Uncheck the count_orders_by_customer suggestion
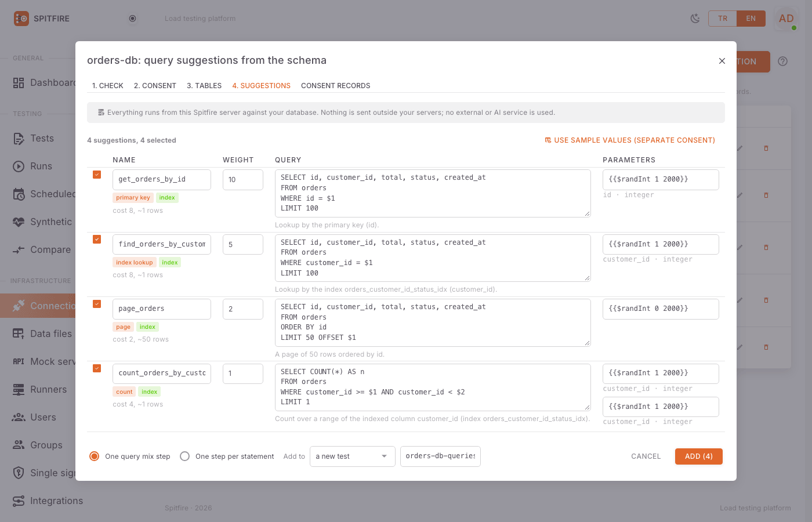The width and height of the screenshot is (812, 522). click(97, 368)
